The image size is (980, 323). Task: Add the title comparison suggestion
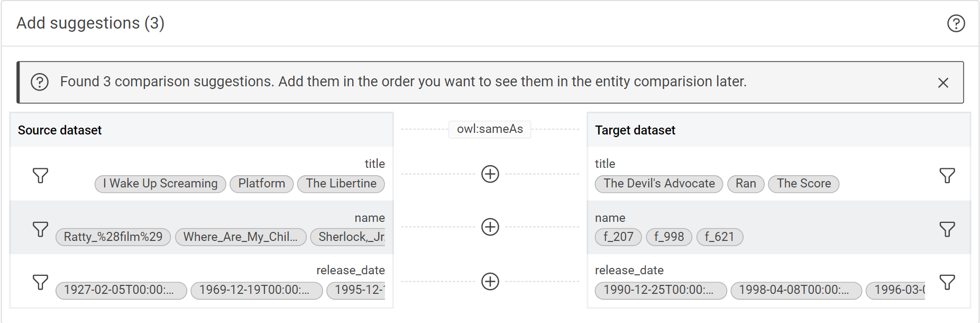point(490,174)
